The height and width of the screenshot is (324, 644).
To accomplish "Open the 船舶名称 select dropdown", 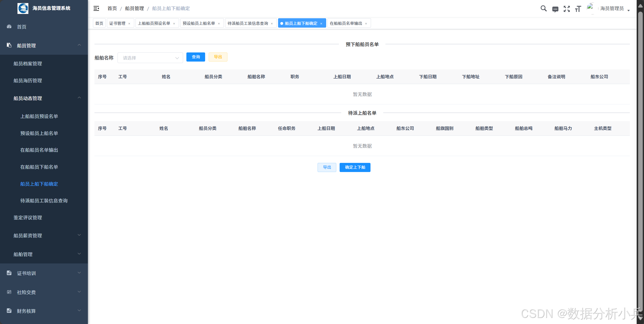I will coord(150,58).
